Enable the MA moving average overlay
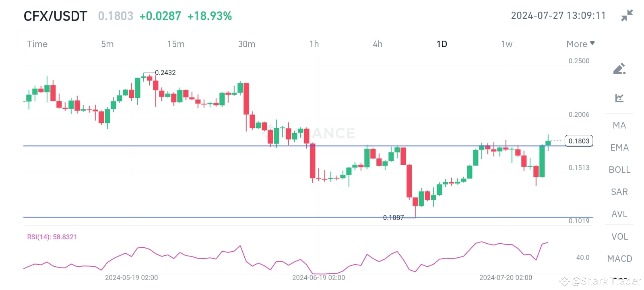This screenshot has height=290, width=644. [x=619, y=125]
